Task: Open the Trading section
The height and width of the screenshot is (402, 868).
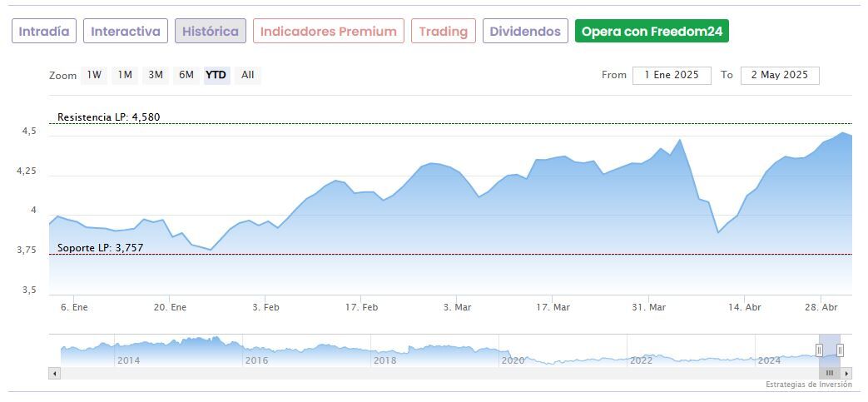Action: [x=444, y=32]
